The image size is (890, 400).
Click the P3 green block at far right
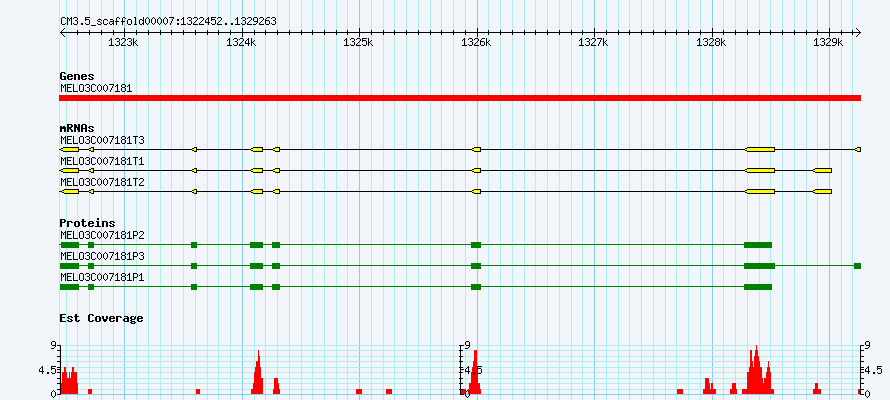pos(858,266)
